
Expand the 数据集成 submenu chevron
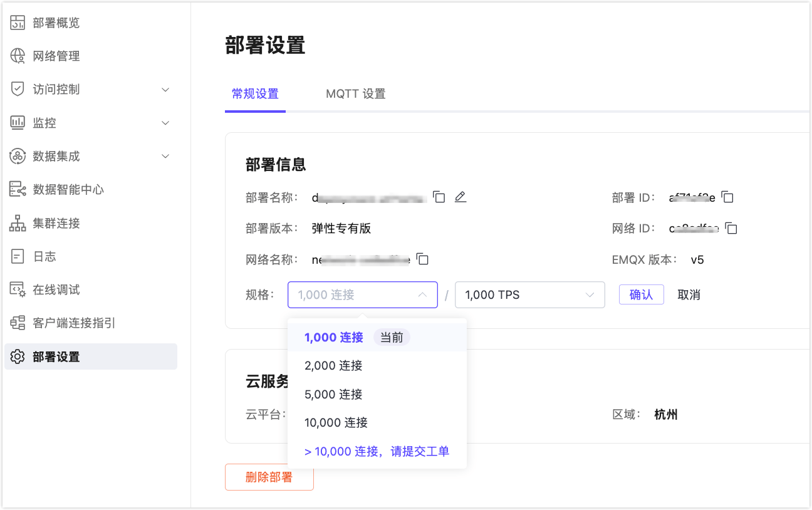point(165,156)
